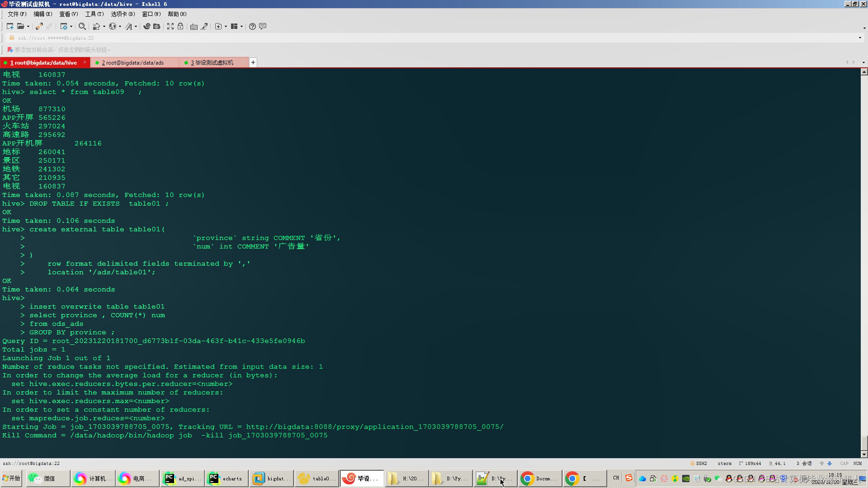Click terminal scrollbar up arrow
868x488 pixels.
tap(864, 72)
